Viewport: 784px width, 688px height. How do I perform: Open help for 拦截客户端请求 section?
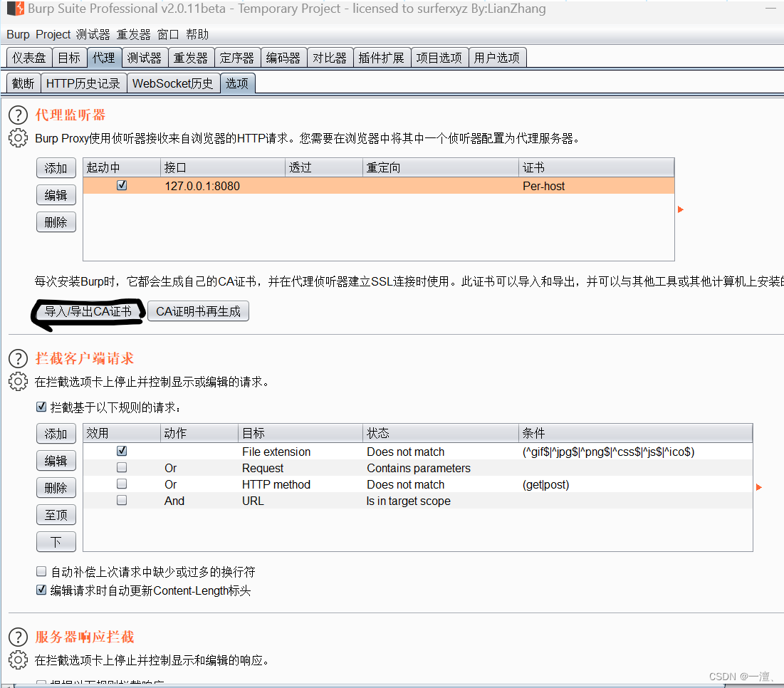click(x=18, y=358)
